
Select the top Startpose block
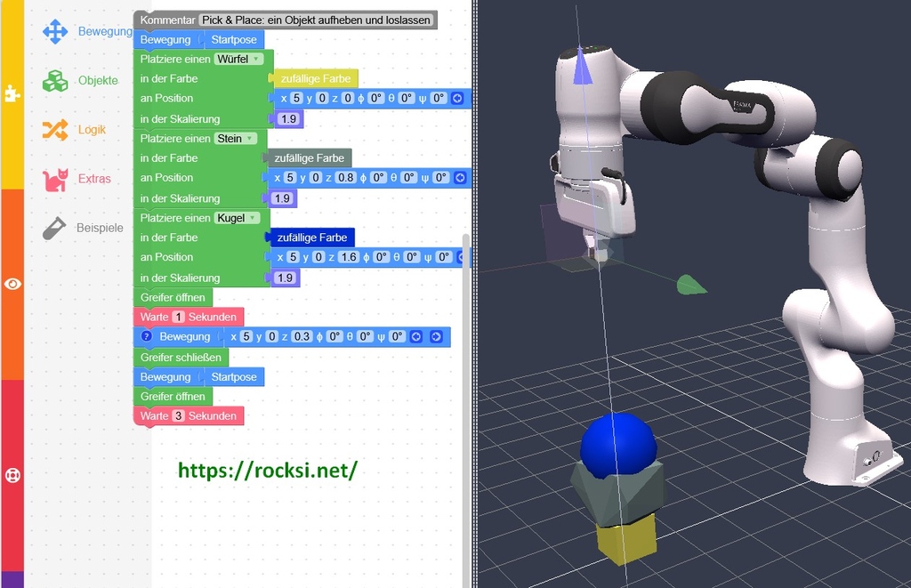234,39
